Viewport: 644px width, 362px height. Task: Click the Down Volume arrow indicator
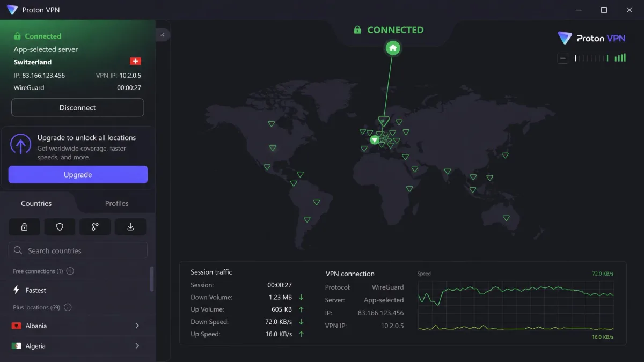pyautogui.click(x=301, y=297)
